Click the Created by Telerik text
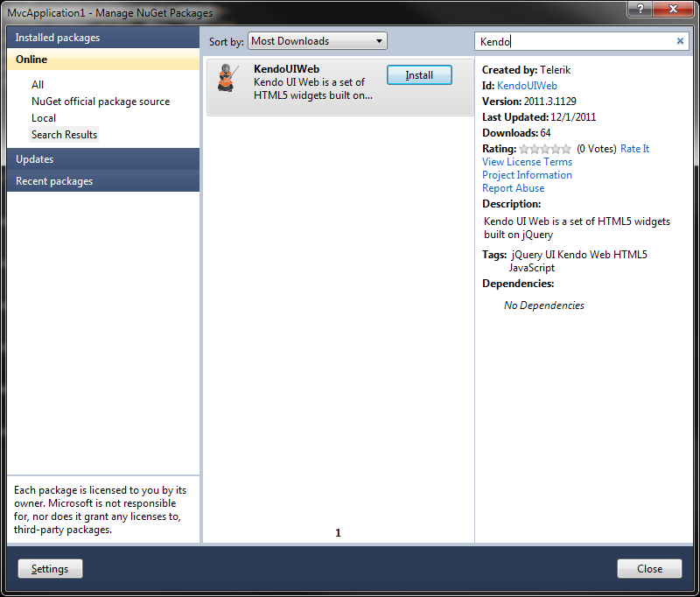Image resolution: width=700 pixels, height=597 pixels. pyautogui.click(x=527, y=70)
